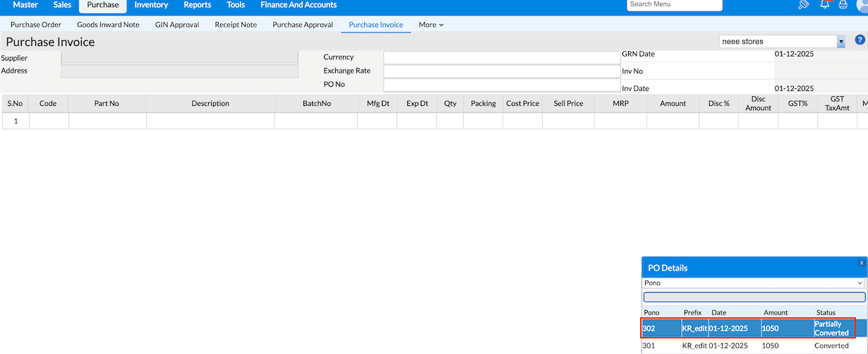The width and height of the screenshot is (868, 354).
Task: Click the Exp Dt column header
Action: [417, 103]
